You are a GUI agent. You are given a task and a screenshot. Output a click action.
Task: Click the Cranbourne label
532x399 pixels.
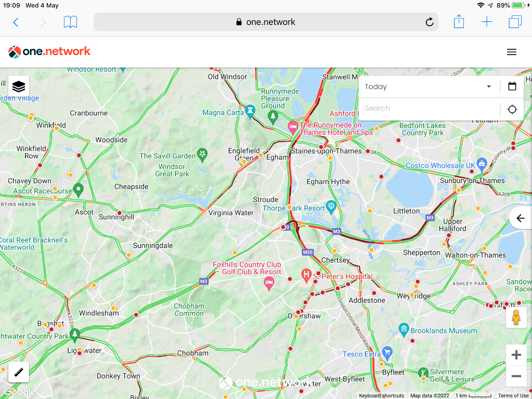point(89,113)
